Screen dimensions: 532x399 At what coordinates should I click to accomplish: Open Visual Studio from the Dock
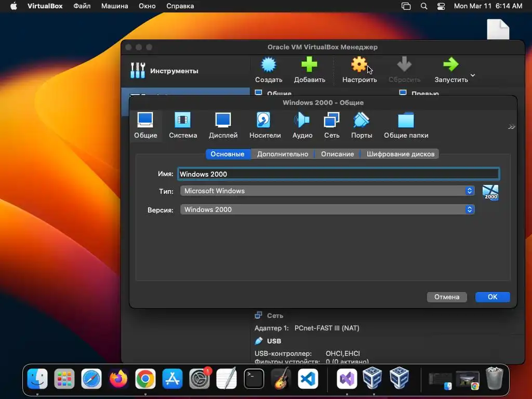click(x=347, y=378)
